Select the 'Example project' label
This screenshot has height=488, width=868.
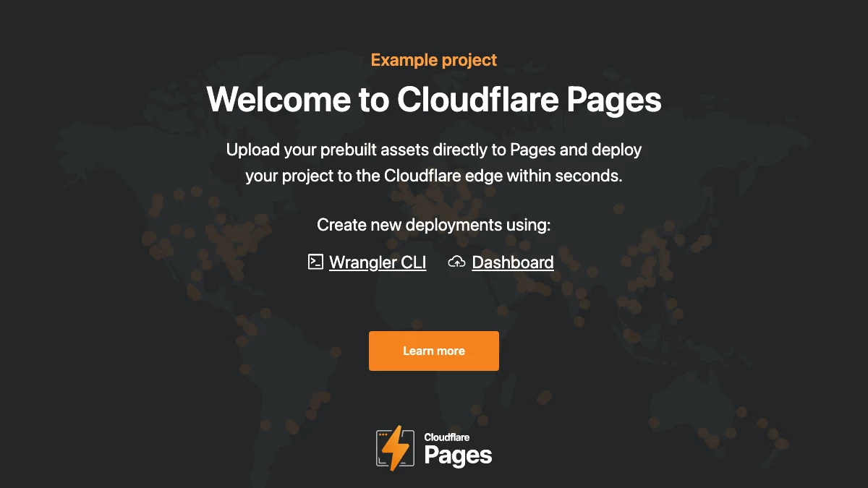[x=434, y=60]
